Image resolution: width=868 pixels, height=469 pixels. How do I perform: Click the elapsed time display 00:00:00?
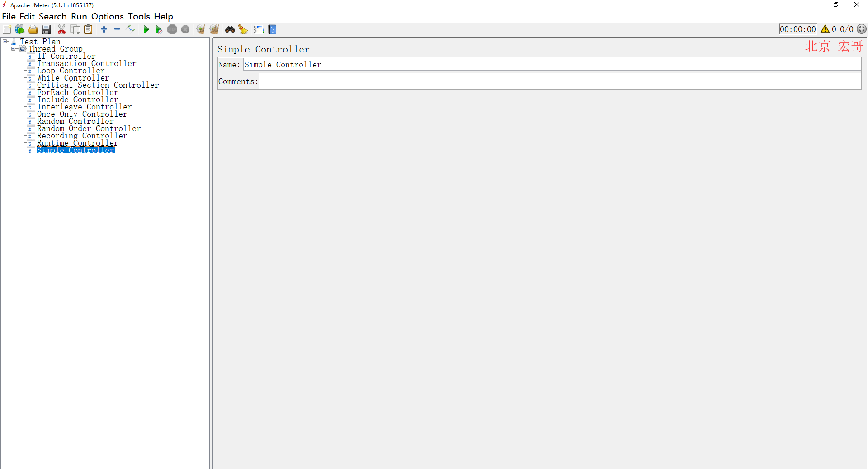click(798, 29)
